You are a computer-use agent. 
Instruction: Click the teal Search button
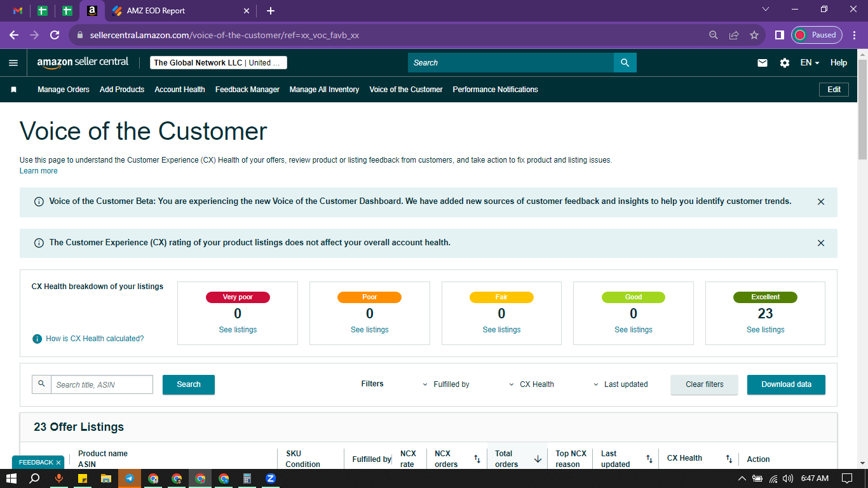coord(189,384)
